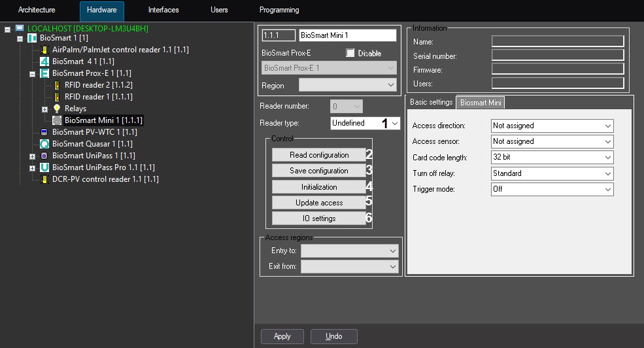Click the BioSmart 1 device icon
The height and width of the screenshot is (348, 644).
32,39
